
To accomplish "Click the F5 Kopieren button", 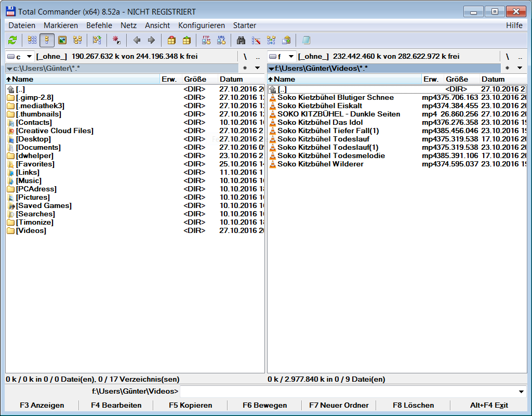I will point(190,405).
